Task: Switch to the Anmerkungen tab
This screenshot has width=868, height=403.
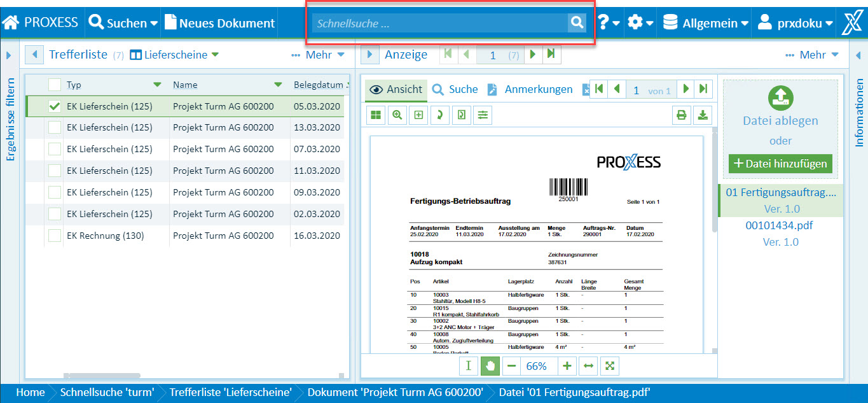Action: [x=530, y=90]
